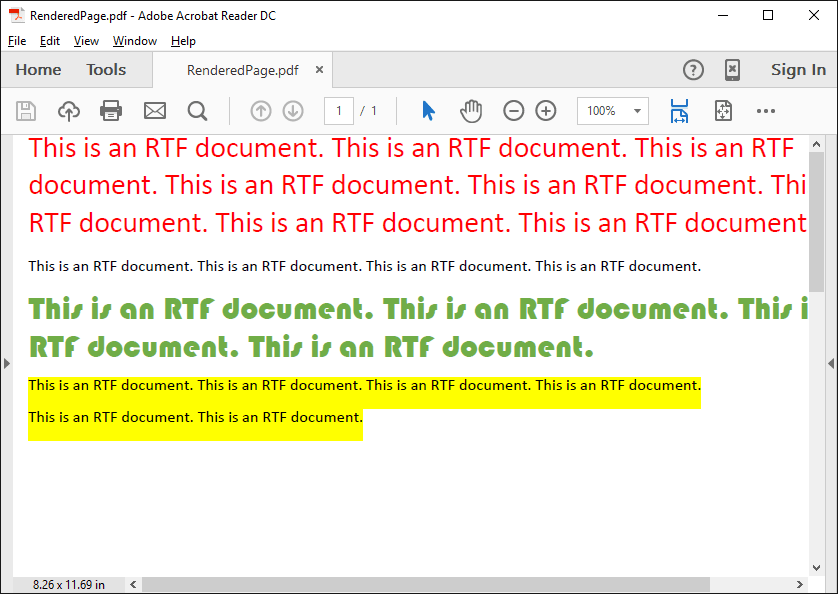Open Acrobat help
838x594 pixels.
693,70
